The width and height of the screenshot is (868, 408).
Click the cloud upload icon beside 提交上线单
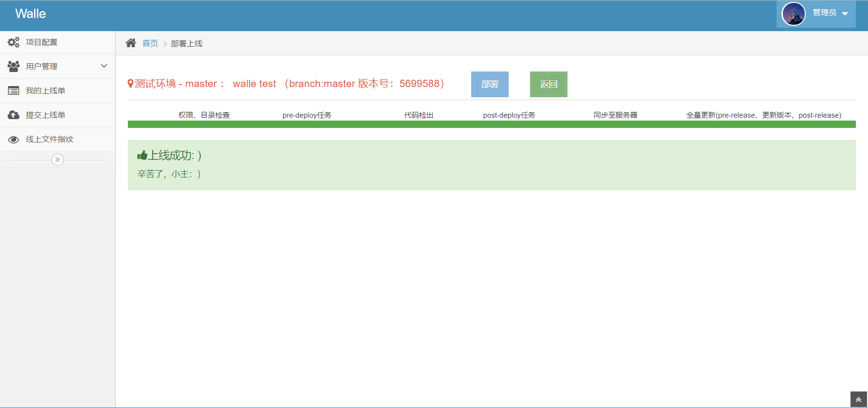14,115
